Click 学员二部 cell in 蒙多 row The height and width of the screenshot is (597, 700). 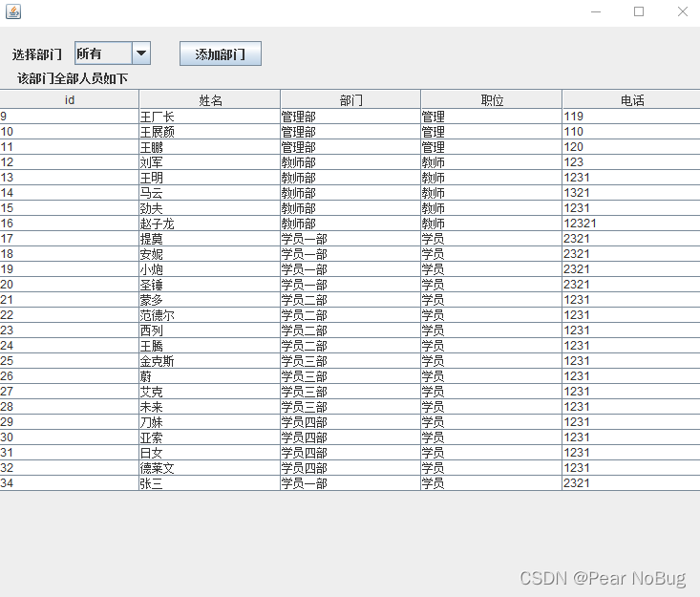click(350, 300)
